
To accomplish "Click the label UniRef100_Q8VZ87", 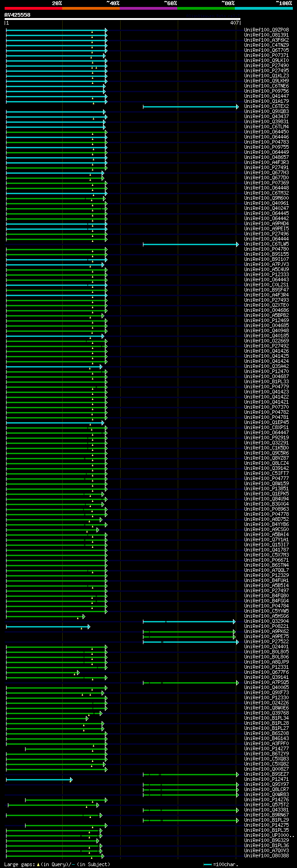I will tap(266, 458).
